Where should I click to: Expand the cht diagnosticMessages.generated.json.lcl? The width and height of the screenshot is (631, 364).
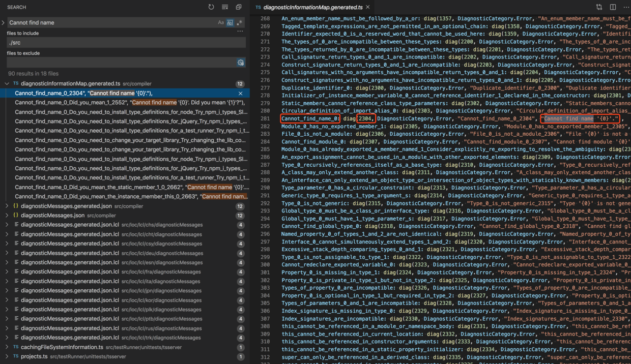click(7, 234)
